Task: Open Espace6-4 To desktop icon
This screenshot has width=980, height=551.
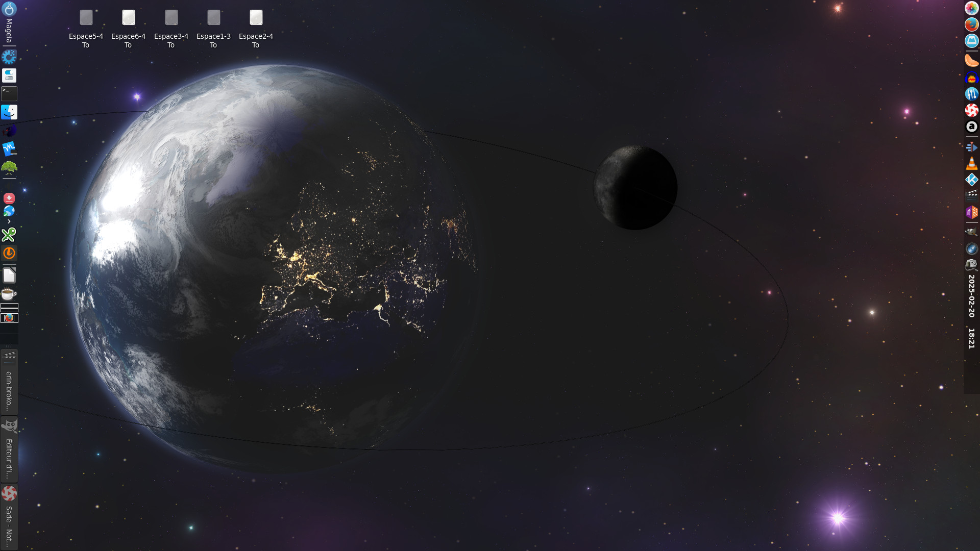Action: coord(128,29)
